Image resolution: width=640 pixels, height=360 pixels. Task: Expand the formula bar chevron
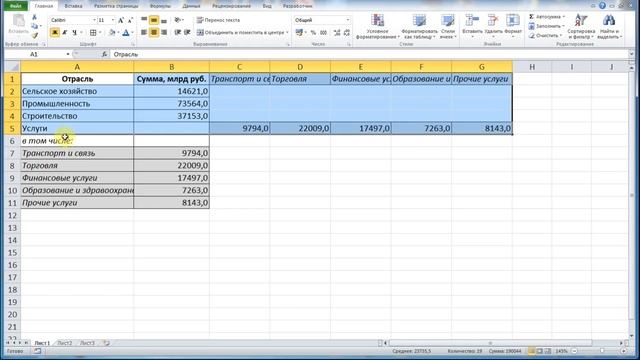pyautogui.click(x=631, y=54)
